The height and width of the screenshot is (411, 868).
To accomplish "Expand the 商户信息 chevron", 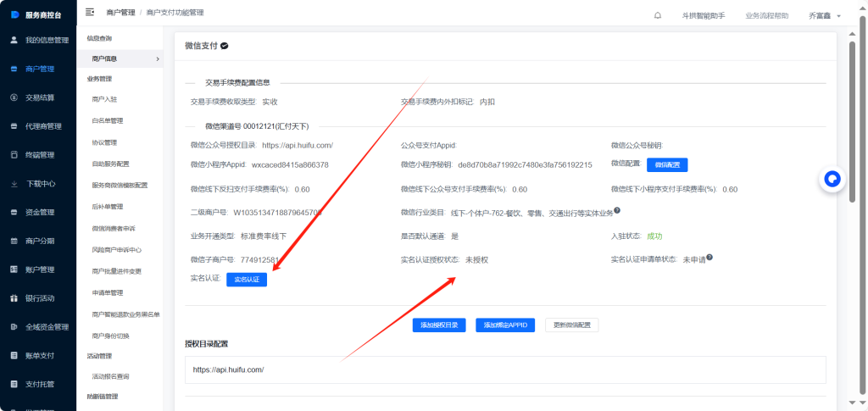I will 157,58.
